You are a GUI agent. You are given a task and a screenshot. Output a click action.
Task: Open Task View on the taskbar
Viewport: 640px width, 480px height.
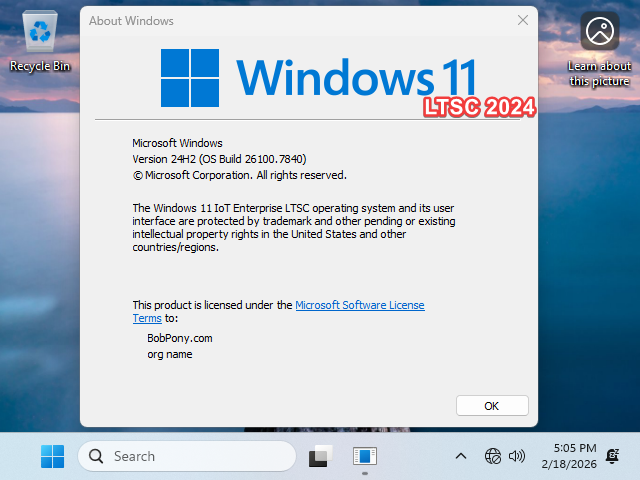click(x=320, y=456)
